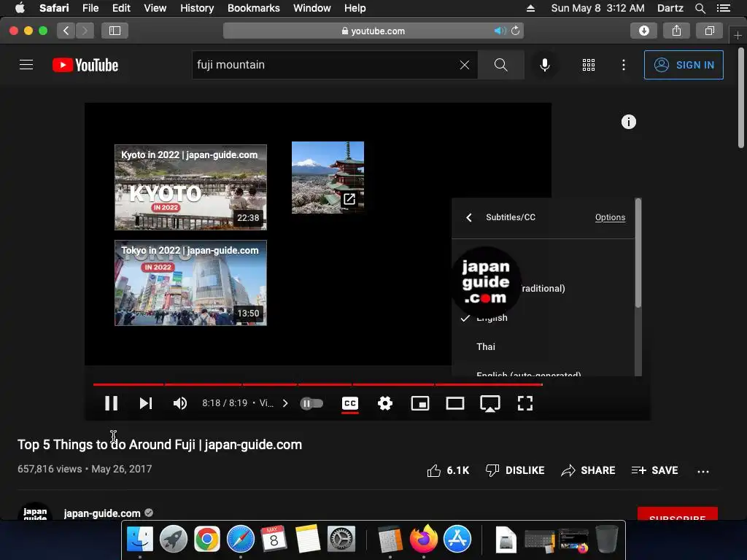
Task: Run search with the magnifier button
Action: click(500, 65)
